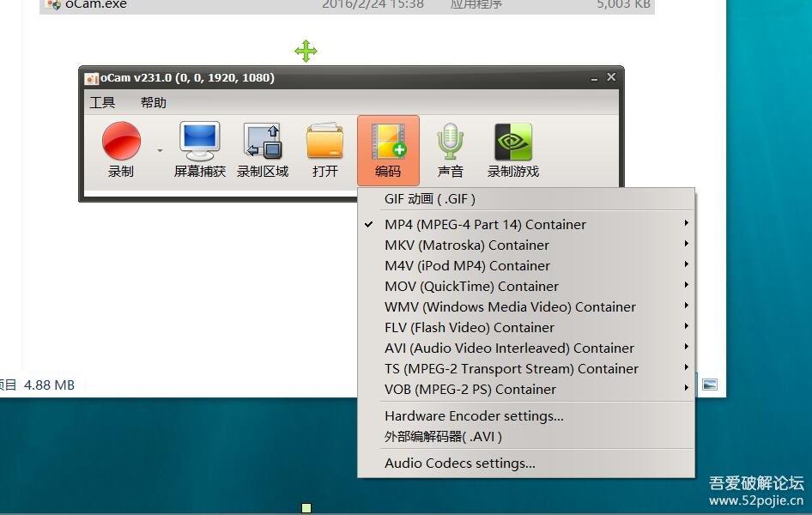Choose the record region resize icon
The image size is (812, 515).
point(263,141)
